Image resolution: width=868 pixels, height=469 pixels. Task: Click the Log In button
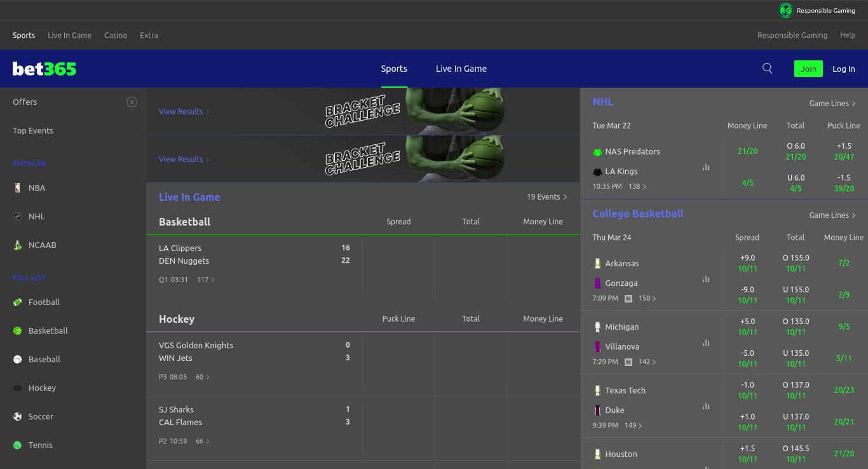pyautogui.click(x=844, y=69)
